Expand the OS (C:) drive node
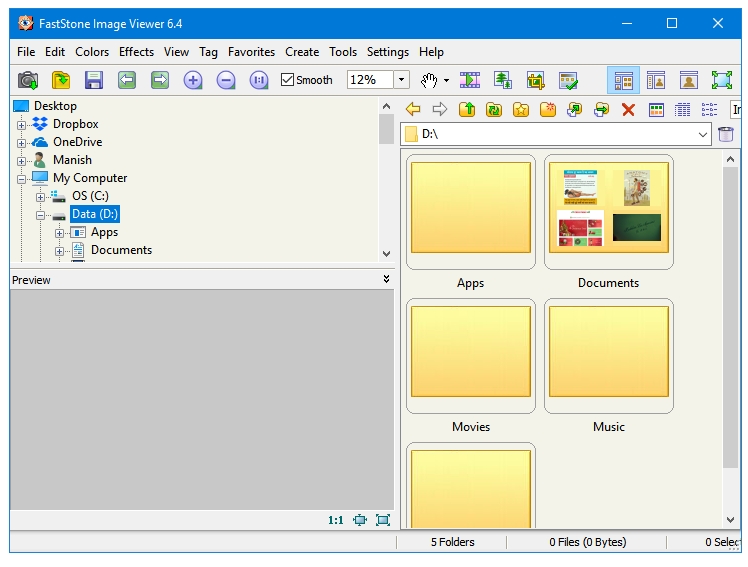 click(x=40, y=197)
